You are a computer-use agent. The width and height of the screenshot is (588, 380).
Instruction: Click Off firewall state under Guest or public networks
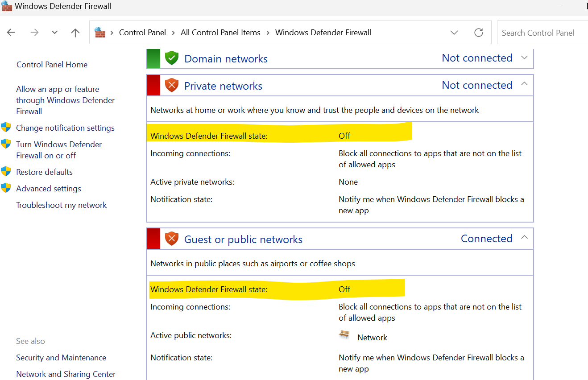344,289
